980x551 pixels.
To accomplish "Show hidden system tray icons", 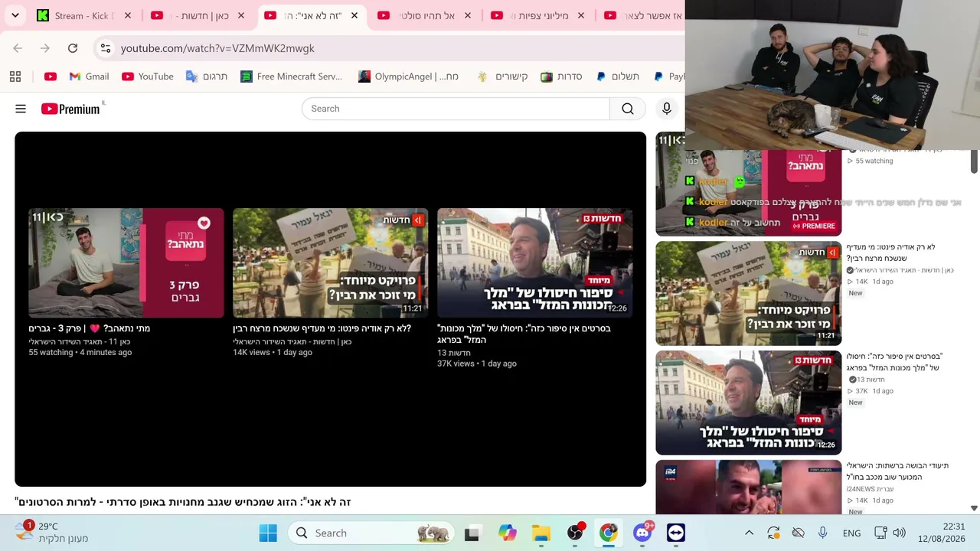I will tap(750, 533).
